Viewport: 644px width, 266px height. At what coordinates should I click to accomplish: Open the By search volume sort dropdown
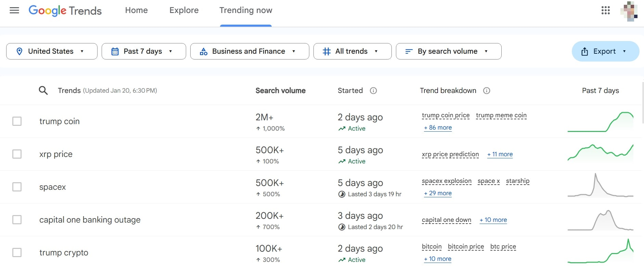pyautogui.click(x=449, y=51)
